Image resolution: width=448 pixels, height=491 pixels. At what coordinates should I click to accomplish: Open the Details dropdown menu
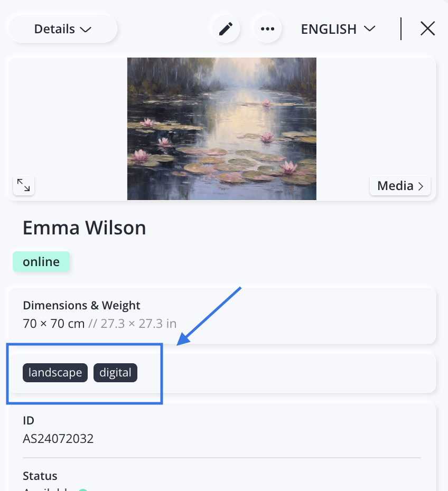coord(63,29)
